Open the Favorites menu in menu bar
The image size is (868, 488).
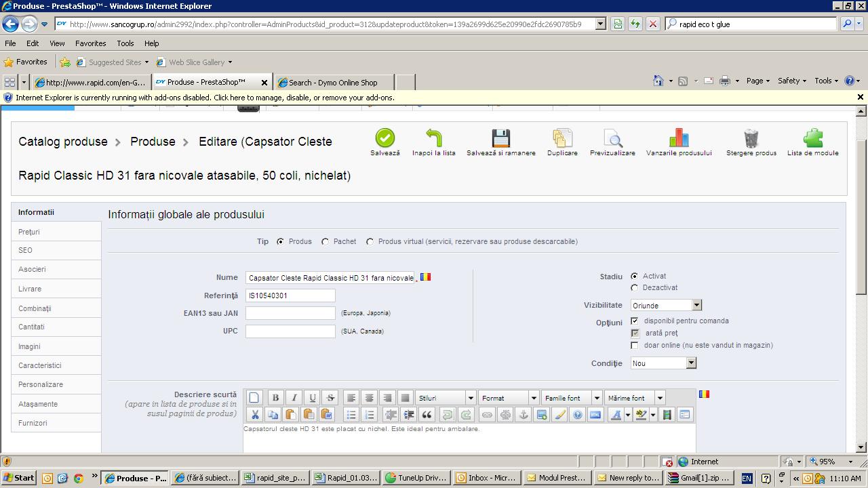coord(90,43)
